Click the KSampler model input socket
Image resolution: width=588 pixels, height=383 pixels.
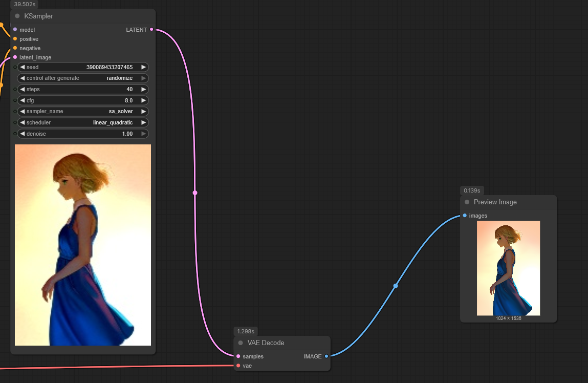[15, 29]
